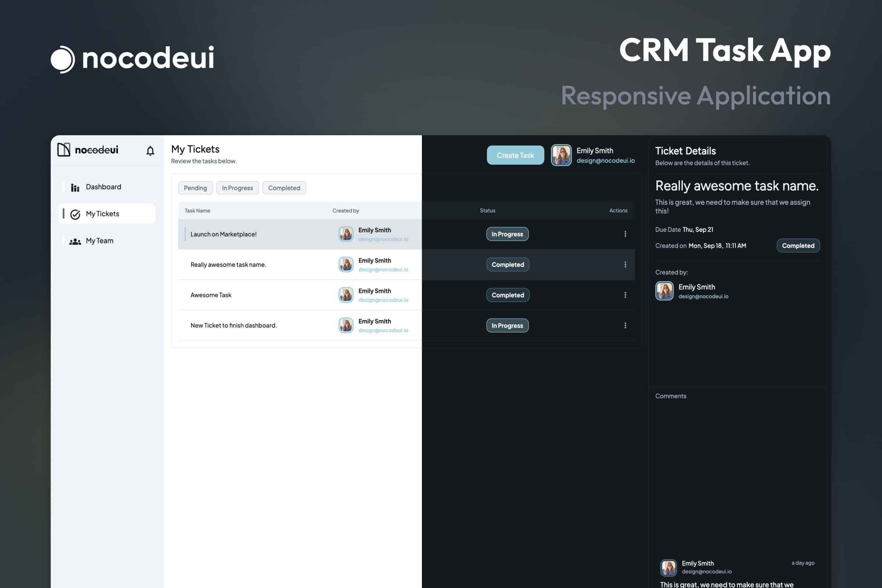The image size is (882, 588).
Task: Toggle the Pending filter chip
Action: 195,187
